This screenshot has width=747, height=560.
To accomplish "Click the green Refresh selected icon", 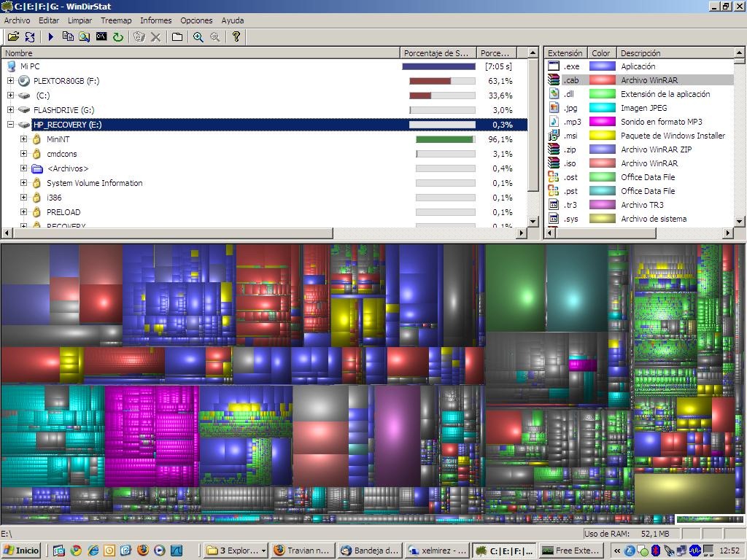I will pyautogui.click(x=117, y=36).
